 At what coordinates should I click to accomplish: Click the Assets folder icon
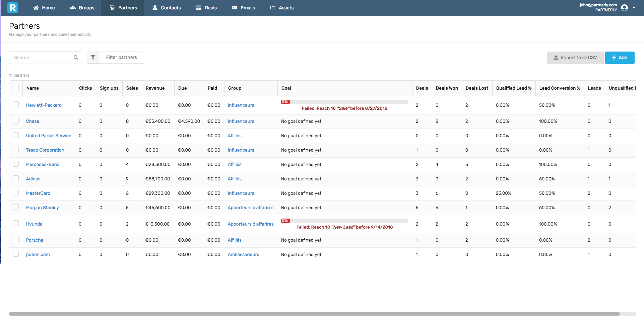273,8
